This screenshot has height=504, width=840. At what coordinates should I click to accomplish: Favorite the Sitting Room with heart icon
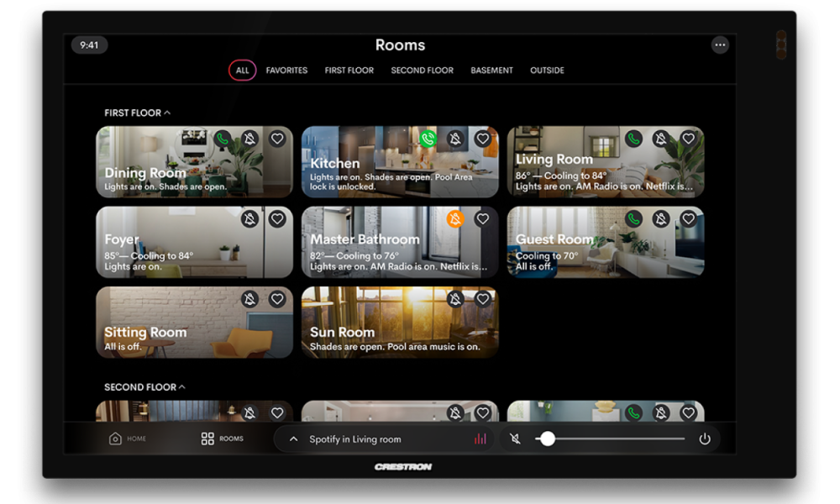(x=277, y=299)
